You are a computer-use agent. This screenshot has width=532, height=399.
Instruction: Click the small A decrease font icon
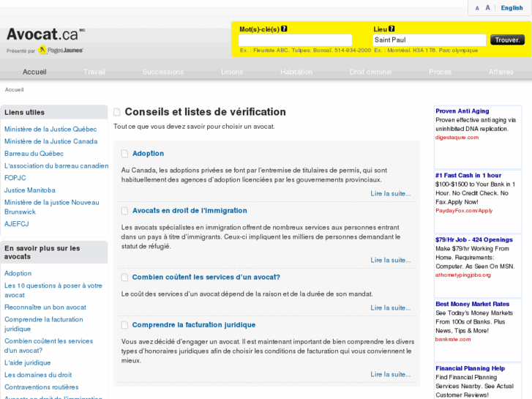point(477,8)
